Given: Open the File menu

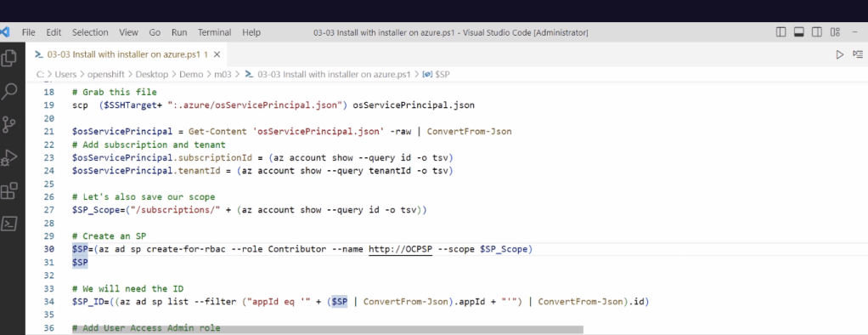Looking at the screenshot, I should [28, 32].
